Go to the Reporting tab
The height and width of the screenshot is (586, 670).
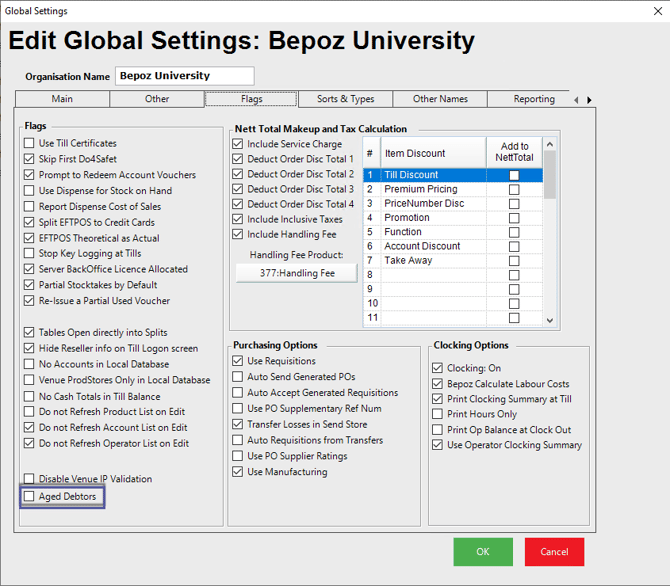click(533, 99)
